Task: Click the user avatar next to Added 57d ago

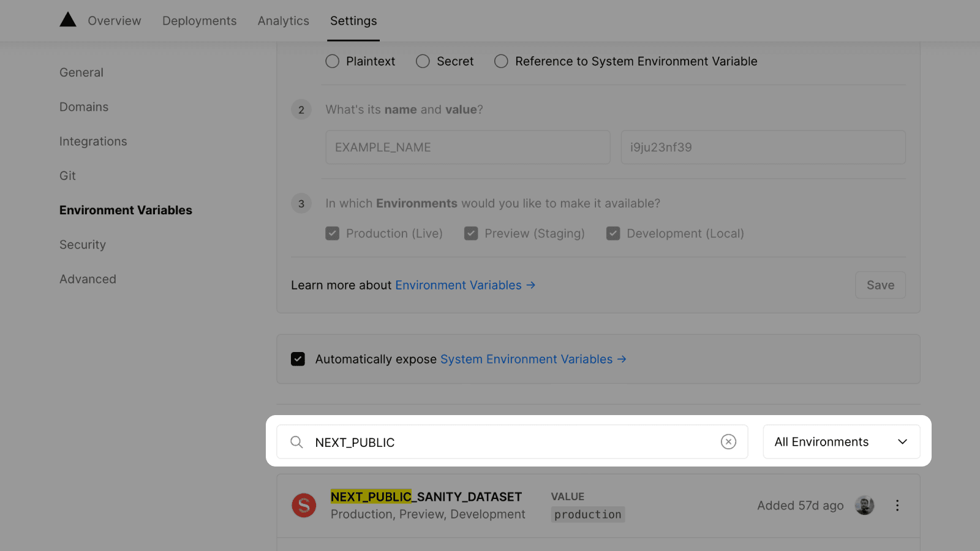Action: coord(864,506)
